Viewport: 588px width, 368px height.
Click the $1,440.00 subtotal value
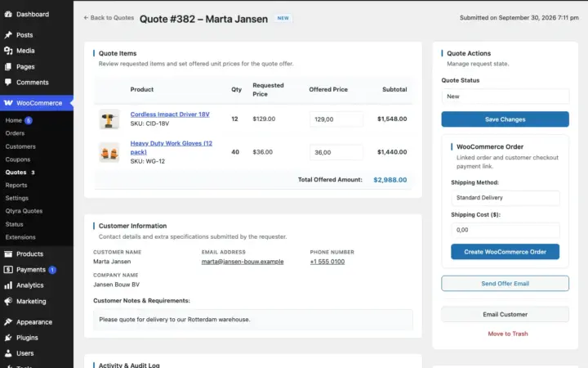click(392, 152)
